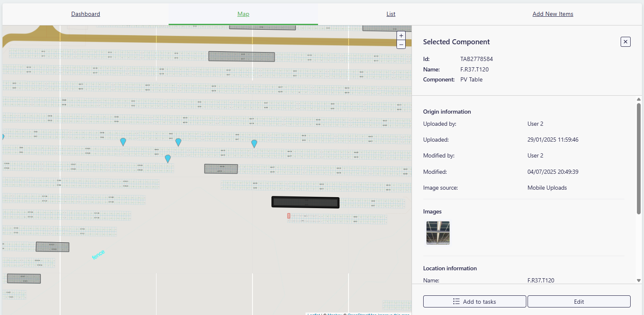The height and width of the screenshot is (315, 644).
Task: Open the PV table image thumbnail
Action: (x=438, y=233)
